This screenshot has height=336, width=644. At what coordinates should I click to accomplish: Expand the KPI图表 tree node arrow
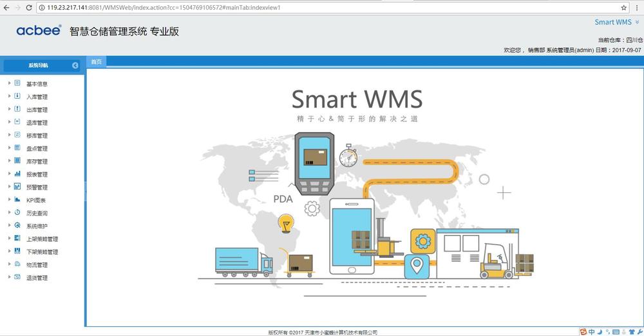10,199
